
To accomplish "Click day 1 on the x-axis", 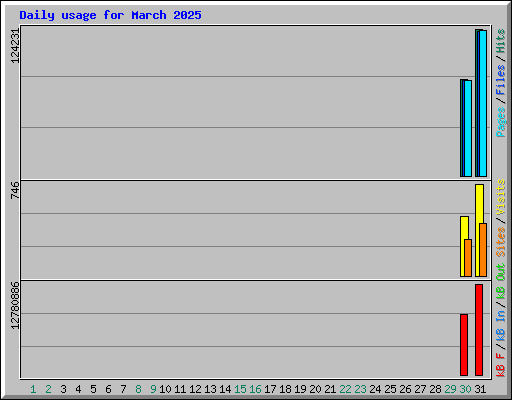I will [x=33, y=389].
